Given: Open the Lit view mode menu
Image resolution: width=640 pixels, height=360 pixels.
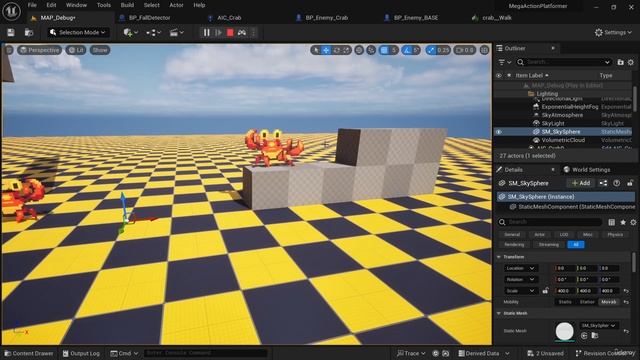Looking at the screenshot, I should pos(76,50).
